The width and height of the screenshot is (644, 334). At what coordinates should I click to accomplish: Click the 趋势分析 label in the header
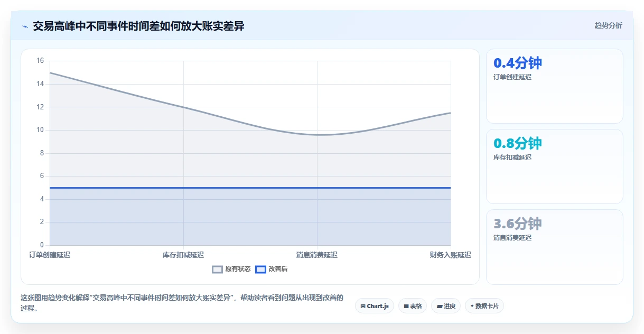[608, 25]
